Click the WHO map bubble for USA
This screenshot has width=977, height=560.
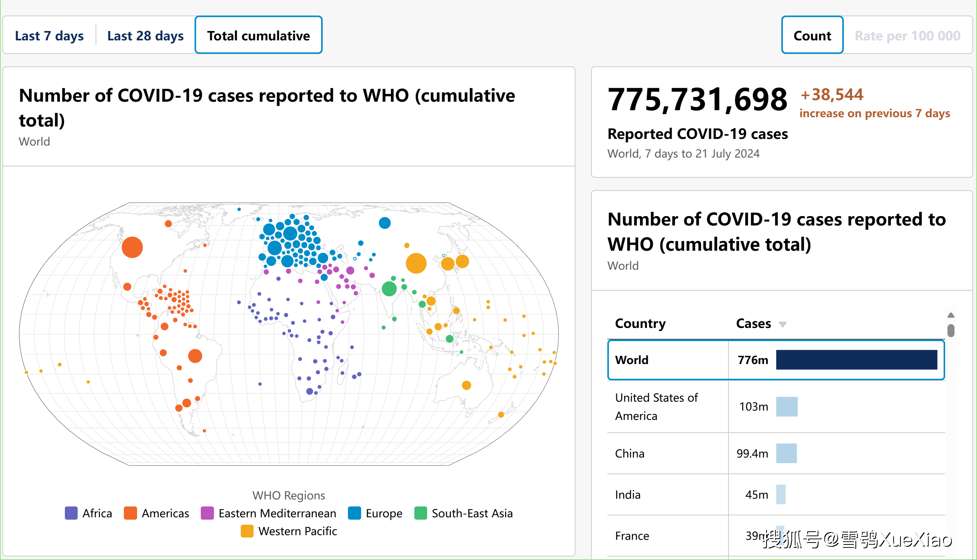tap(134, 249)
